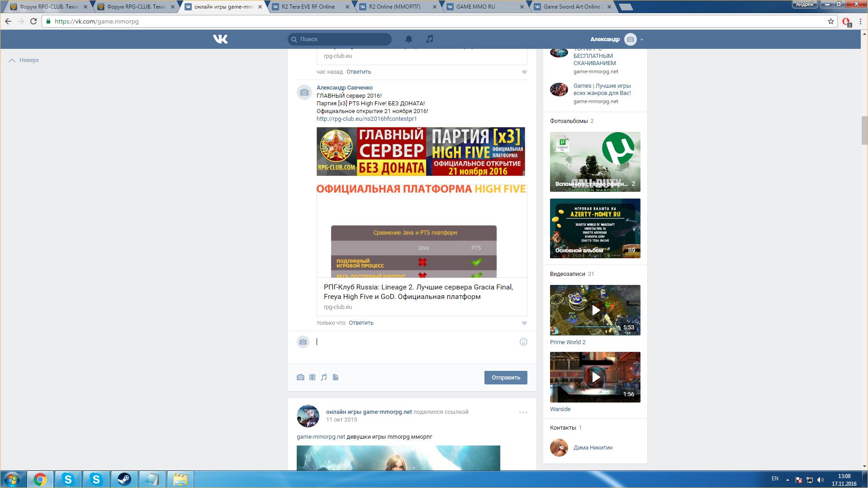Open the Windows Start menu

(x=13, y=479)
